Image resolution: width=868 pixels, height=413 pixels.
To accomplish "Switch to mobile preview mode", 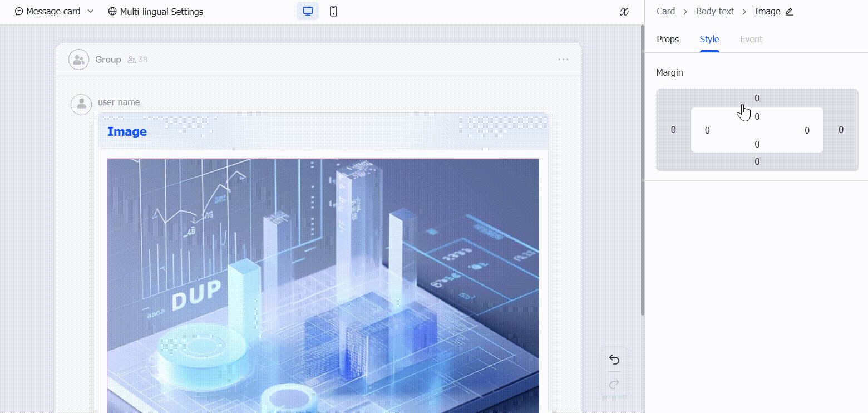I will [x=333, y=11].
